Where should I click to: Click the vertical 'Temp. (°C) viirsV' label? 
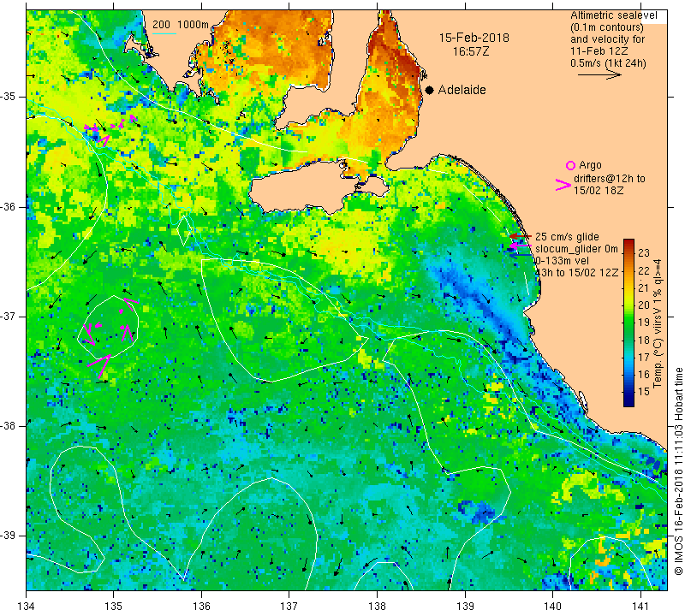tap(657, 323)
